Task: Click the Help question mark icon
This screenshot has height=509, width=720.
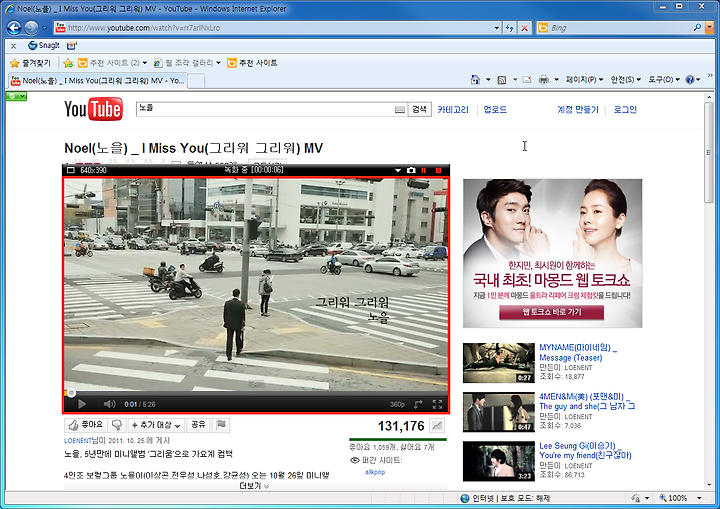Action: pos(690,80)
